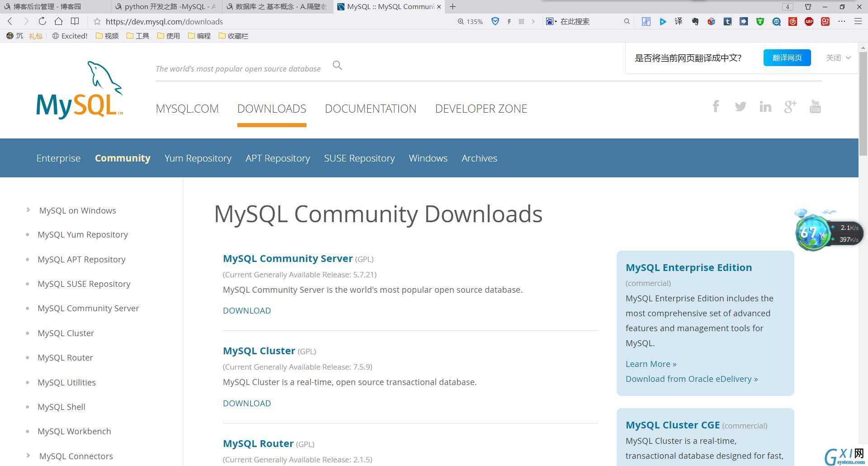Open the 工具 bookmarks folder
This screenshot has width=868, height=466.
click(138, 36)
